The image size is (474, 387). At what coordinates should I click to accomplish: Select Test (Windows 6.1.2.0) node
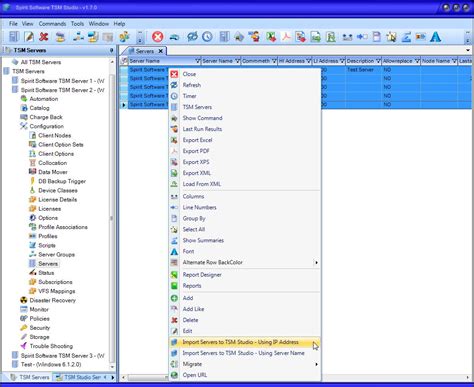51,364
